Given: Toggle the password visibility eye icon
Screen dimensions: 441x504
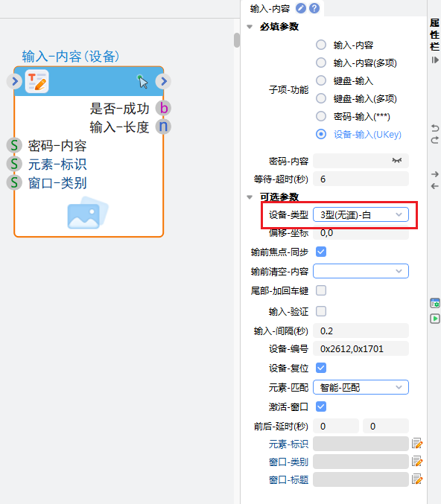Looking at the screenshot, I should [397, 160].
